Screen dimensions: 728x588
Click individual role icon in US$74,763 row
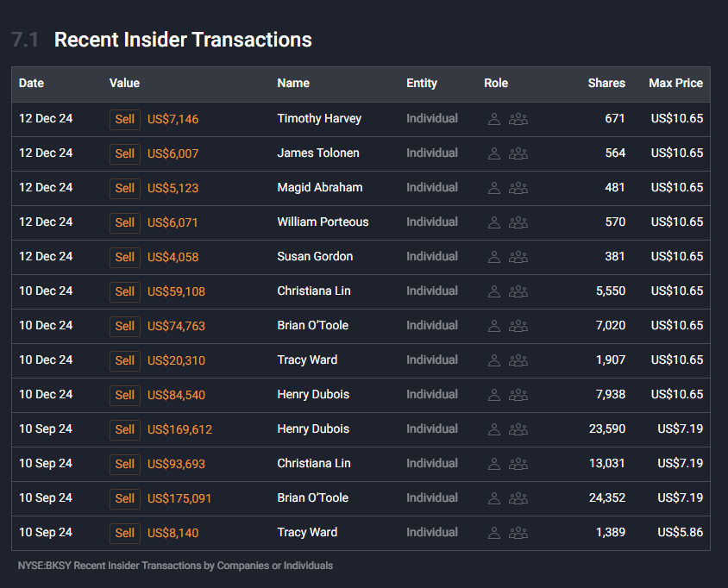click(494, 326)
